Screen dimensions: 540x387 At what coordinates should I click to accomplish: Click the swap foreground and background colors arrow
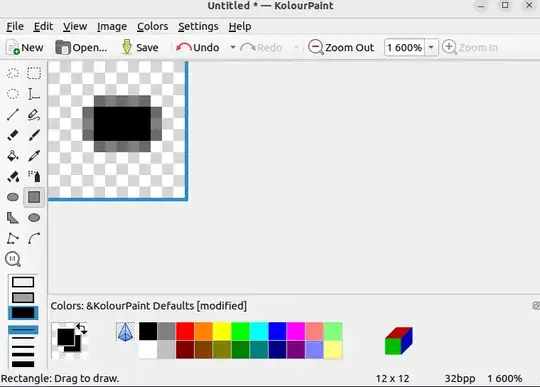(x=81, y=329)
